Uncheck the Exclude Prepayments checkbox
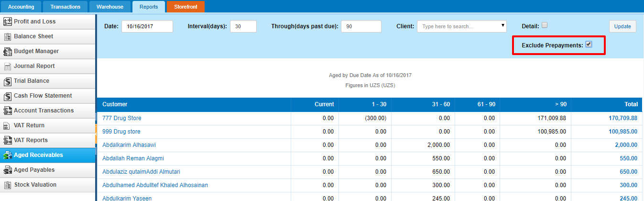The width and height of the screenshot is (644, 201). (589, 45)
